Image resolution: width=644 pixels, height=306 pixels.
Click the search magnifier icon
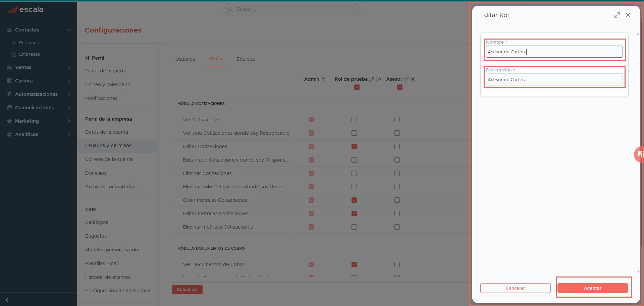point(231,9)
